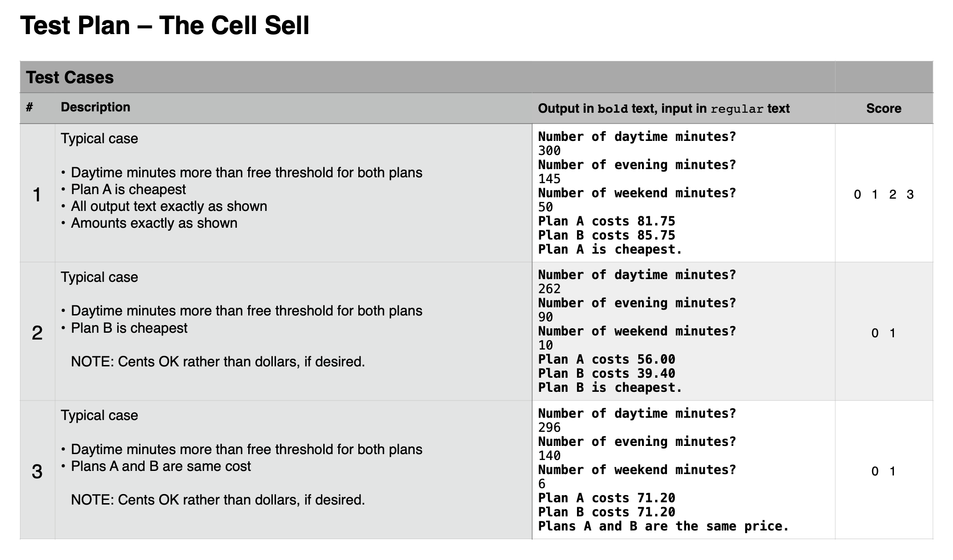
Task: Click the 'Score' column header
Action: pyautogui.click(x=883, y=108)
